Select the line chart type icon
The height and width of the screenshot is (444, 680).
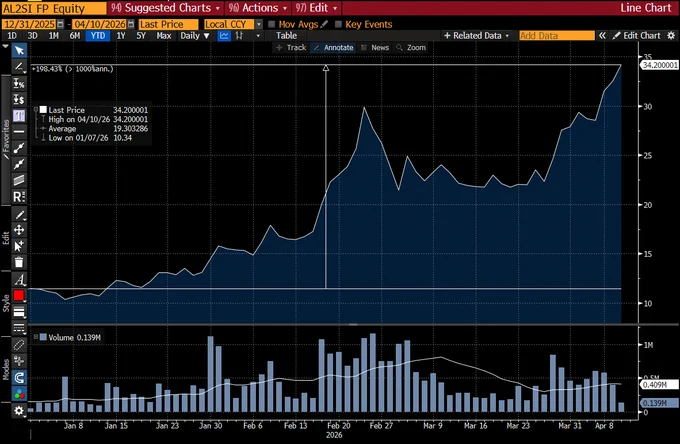coord(224,36)
